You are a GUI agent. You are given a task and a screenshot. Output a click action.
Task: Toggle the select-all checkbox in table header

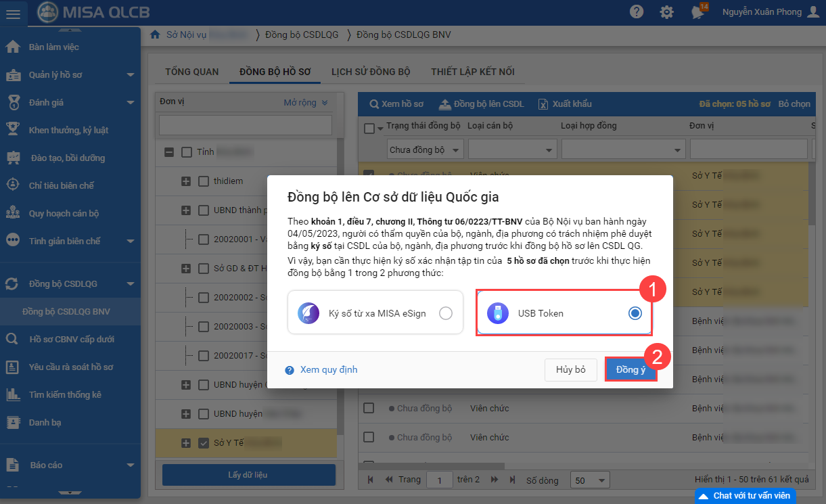click(369, 129)
